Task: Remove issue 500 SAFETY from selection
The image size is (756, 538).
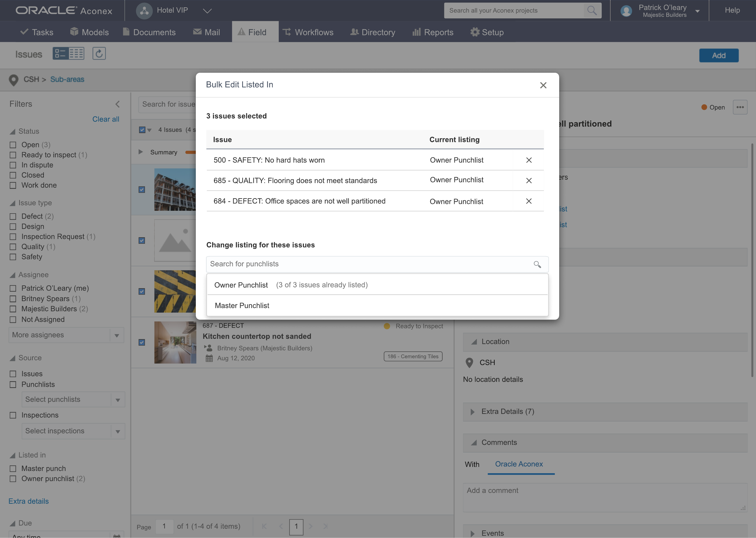Action: click(x=529, y=160)
